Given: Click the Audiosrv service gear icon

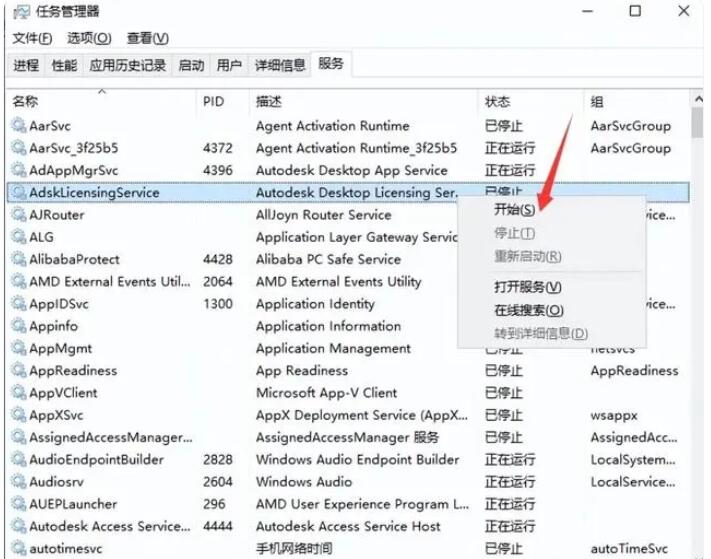Looking at the screenshot, I should (x=19, y=482).
